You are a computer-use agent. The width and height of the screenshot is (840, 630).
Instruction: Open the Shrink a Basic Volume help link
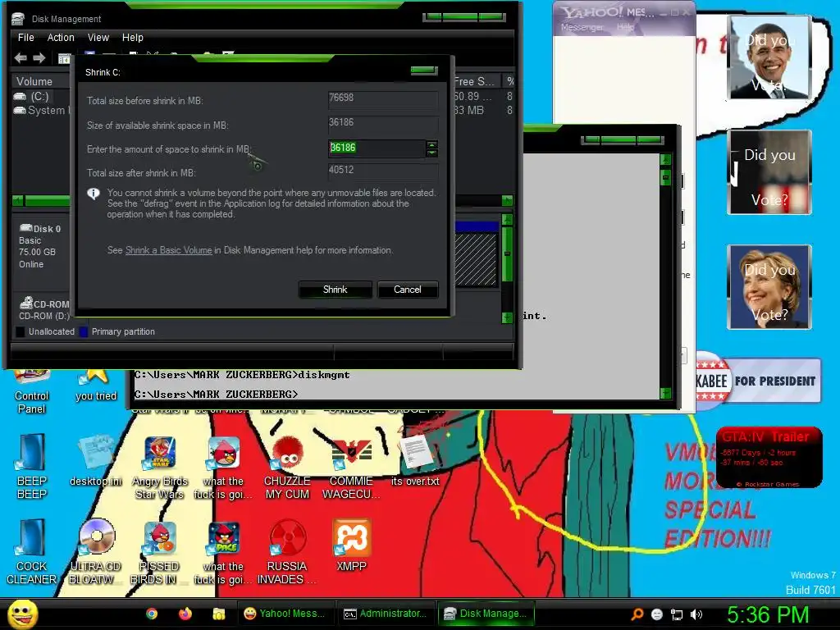click(169, 250)
